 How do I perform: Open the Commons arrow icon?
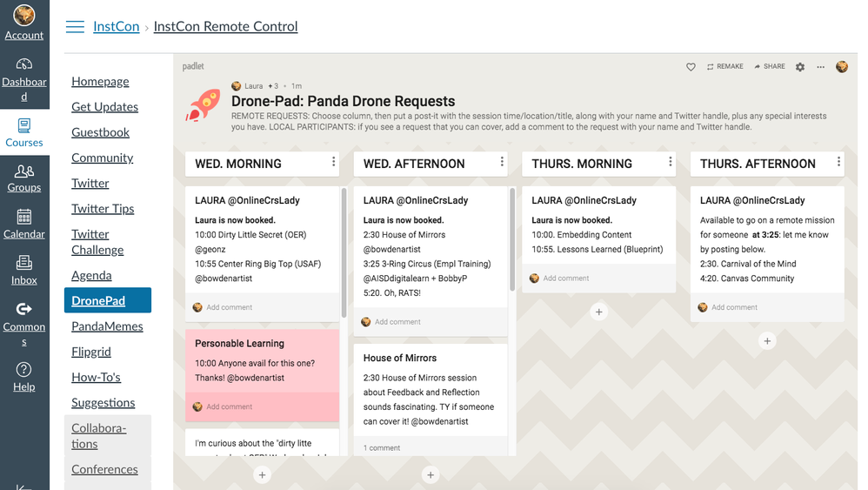coord(23,309)
